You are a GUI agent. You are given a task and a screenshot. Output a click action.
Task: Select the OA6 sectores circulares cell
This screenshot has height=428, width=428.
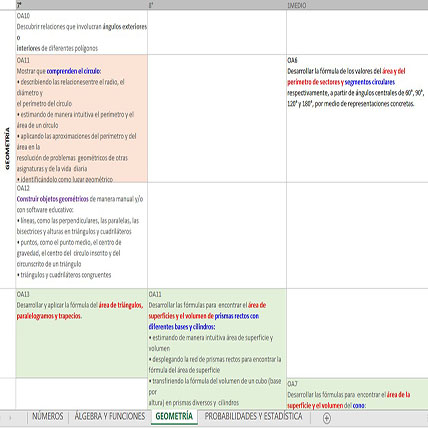pos(357,119)
